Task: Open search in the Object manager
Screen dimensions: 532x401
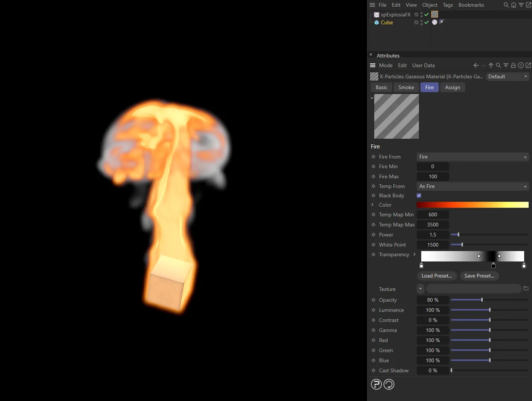Action: [x=506, y=5]
